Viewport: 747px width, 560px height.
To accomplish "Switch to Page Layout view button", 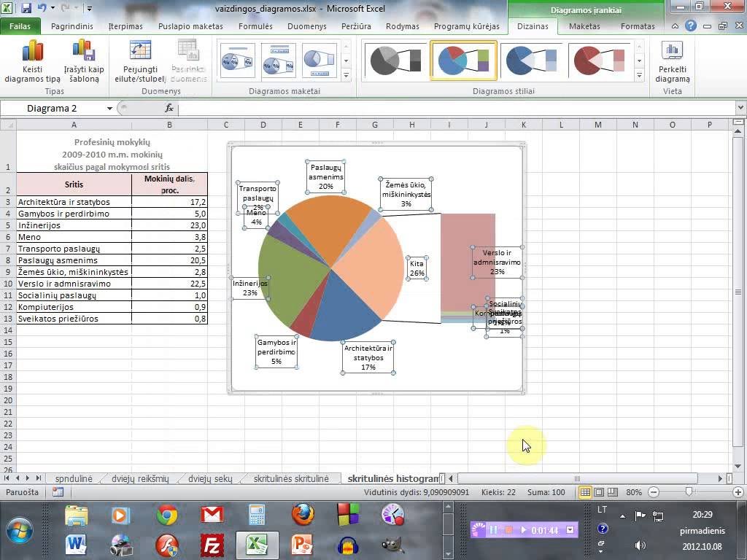I will coord(599,492).
